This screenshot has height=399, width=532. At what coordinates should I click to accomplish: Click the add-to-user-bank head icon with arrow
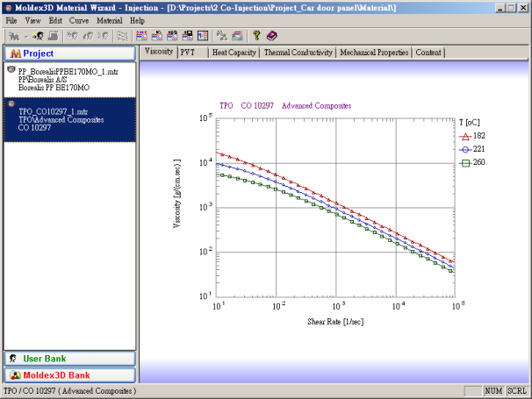38,36
